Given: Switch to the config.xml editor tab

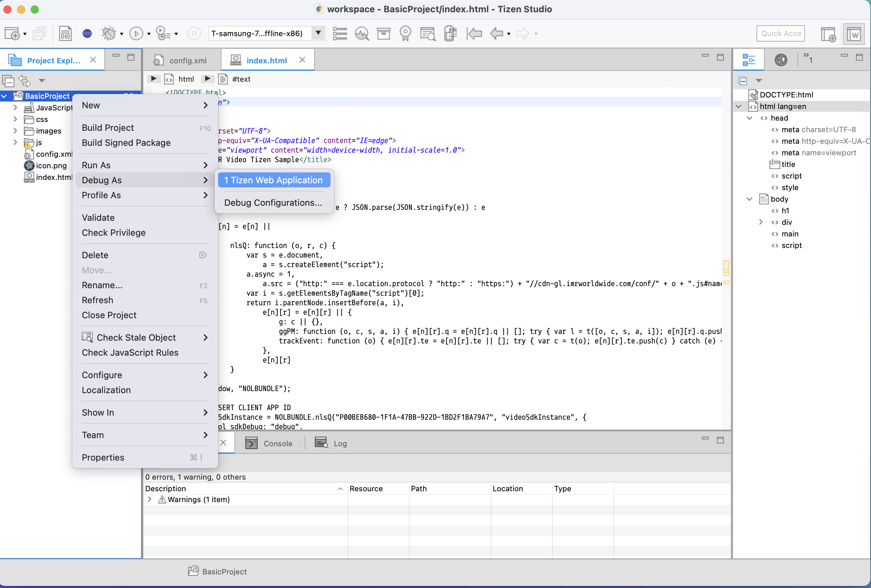Looking at the screenshot, I should (181, 60).
